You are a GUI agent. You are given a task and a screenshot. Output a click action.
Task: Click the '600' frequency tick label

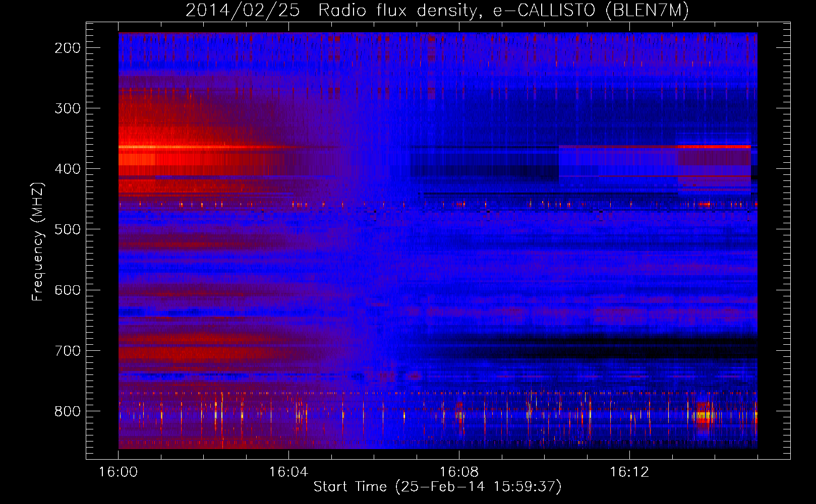(68, 290)
